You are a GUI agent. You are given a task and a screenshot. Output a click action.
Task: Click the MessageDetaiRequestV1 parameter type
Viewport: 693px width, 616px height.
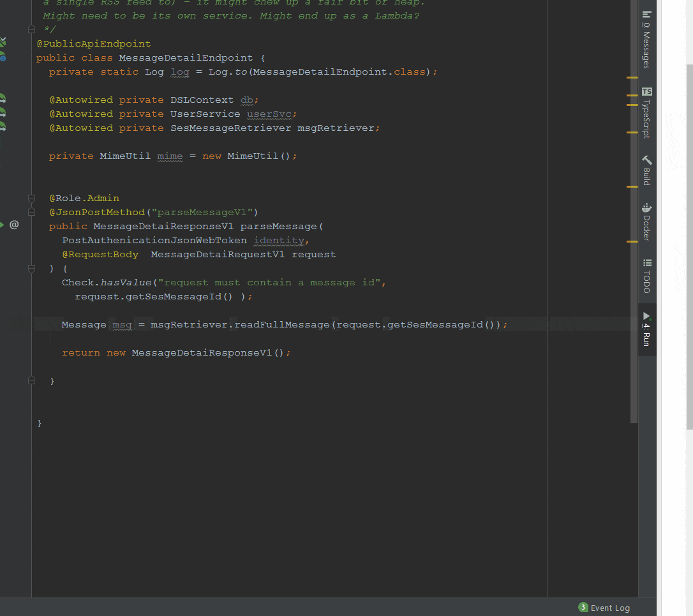218,255
